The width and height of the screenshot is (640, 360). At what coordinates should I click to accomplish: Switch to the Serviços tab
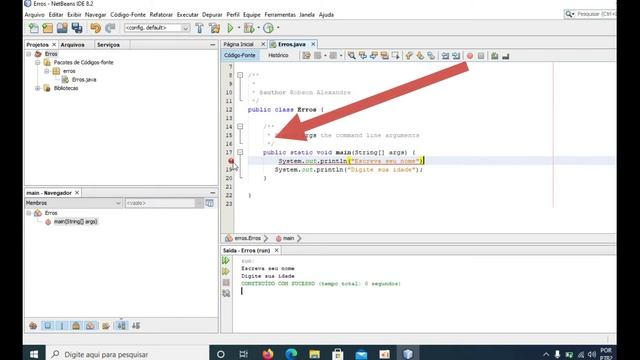point(108,44)
